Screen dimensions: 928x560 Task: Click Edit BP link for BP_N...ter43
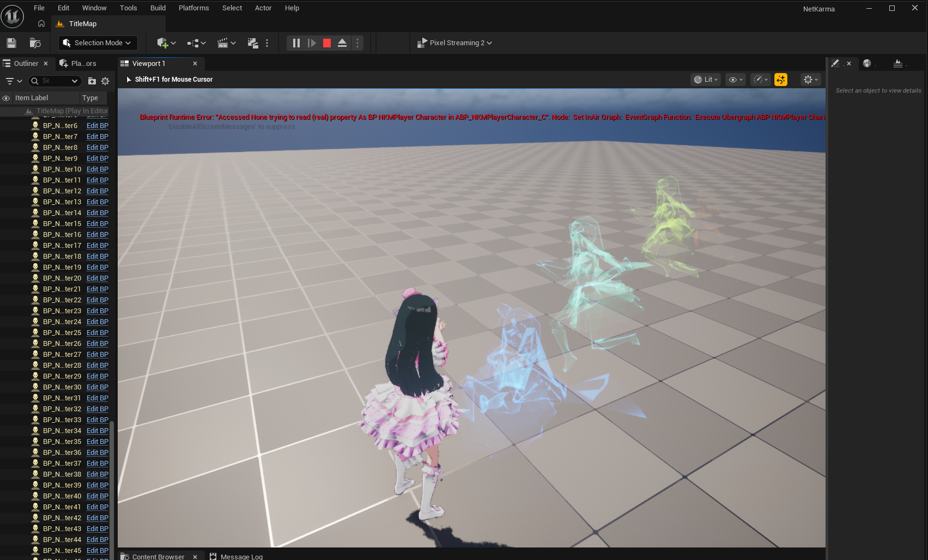click(98, 529)
